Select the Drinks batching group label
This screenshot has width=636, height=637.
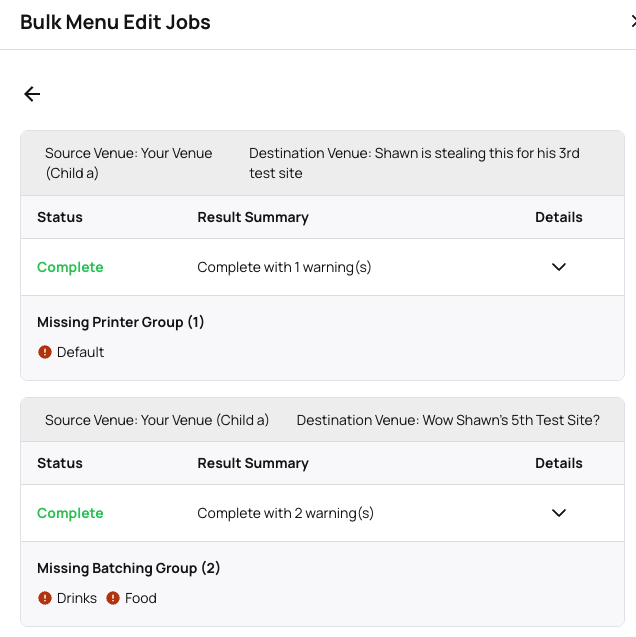click(x=77, y=598)
